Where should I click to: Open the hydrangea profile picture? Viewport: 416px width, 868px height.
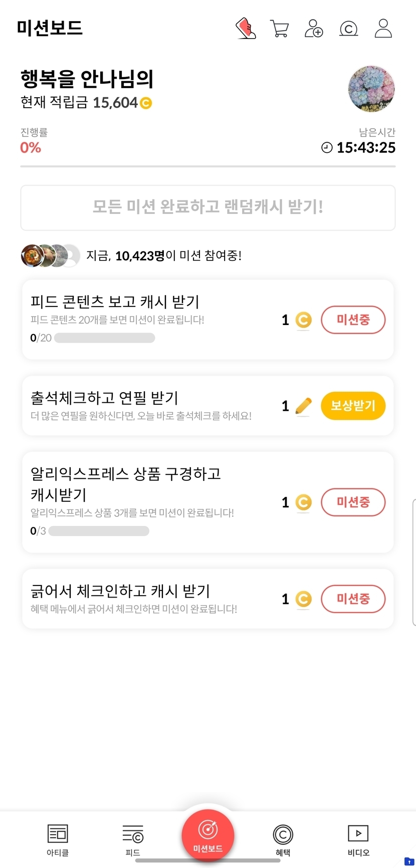pyautogui.click(x=371, y=89)
